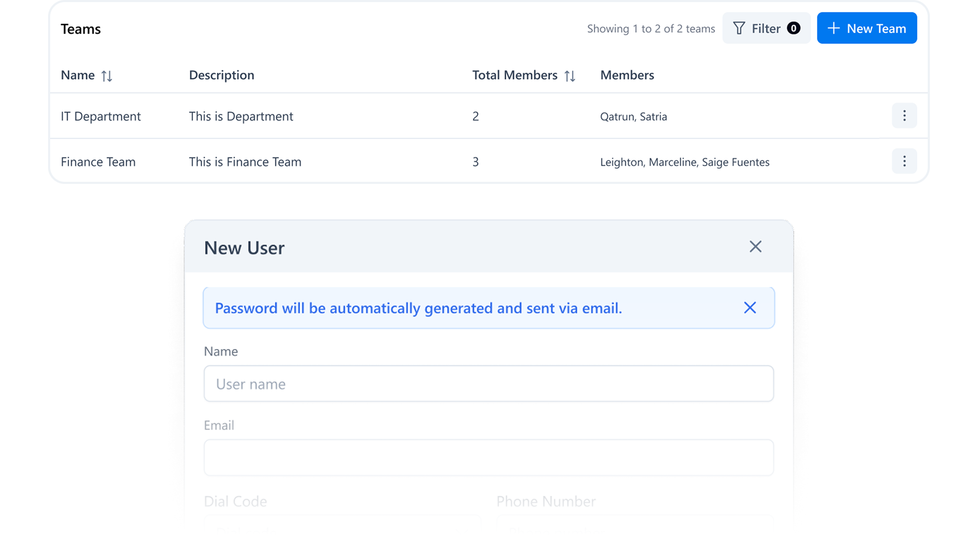Click the Qatrun, Satria members cell
Image resolution: width=980 pixels, height=535 pixels.
click(x=633, y=117)
